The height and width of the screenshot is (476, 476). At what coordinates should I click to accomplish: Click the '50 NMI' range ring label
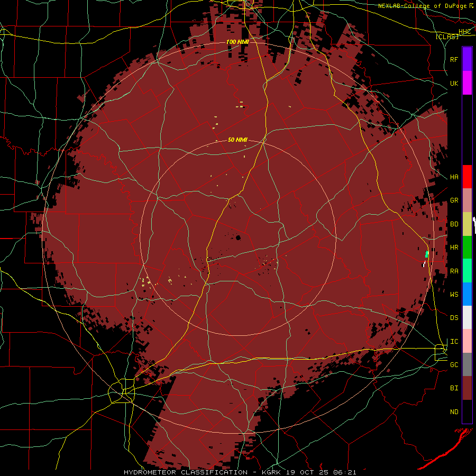(237, 140)
